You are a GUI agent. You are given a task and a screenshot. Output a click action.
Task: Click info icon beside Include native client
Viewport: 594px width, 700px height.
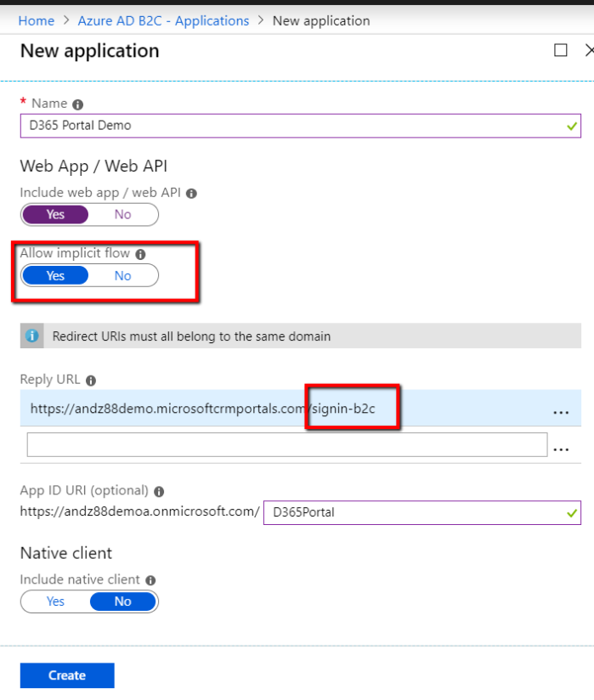tap(150, 580)
